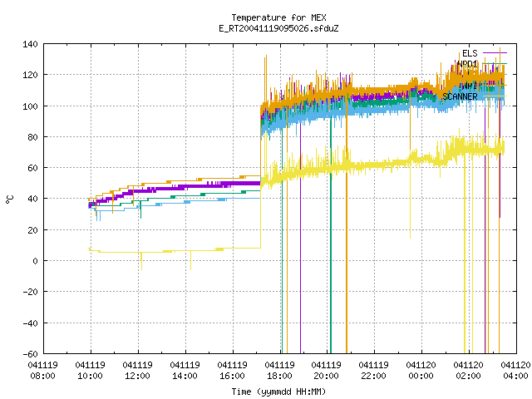Click the yellow SCANNER legend line sample
Image resolution: width=532 pixels, height=399 pixels.
tap(495, 96)
